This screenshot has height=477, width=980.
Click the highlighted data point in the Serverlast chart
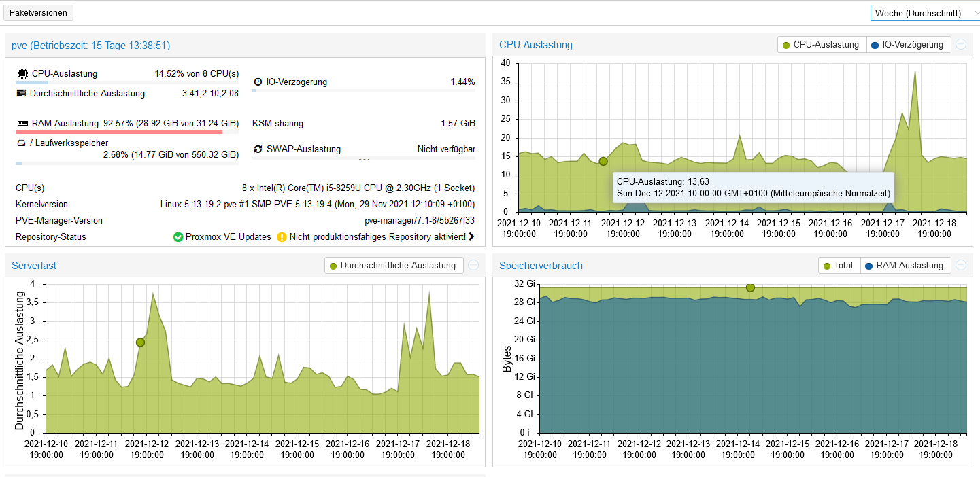click(x=140, y=342)
